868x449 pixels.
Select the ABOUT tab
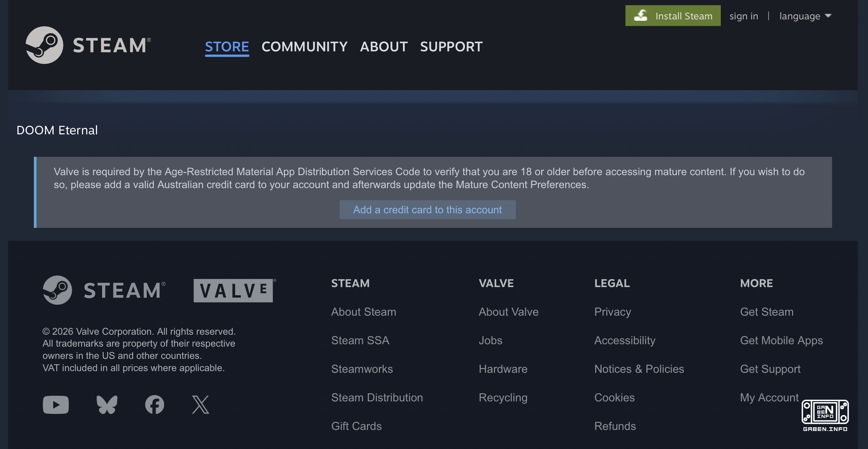[384, 47]
